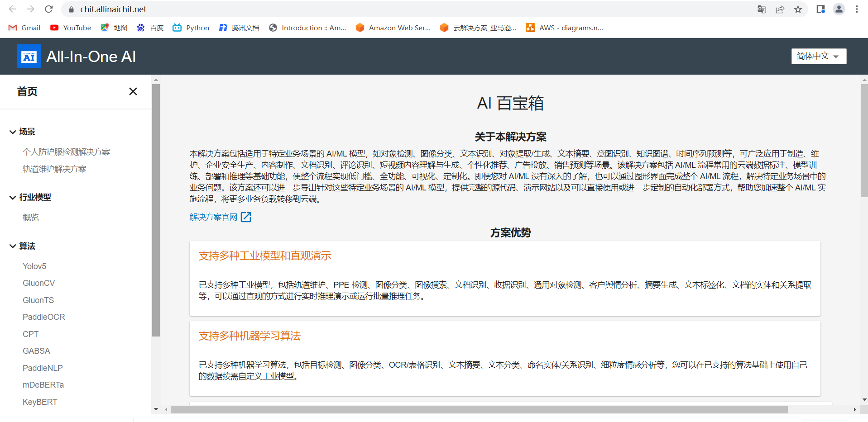Click the horizontal scrollbar at the bottom
Viewport: 868px width, 422px height.
click(479, 409)
